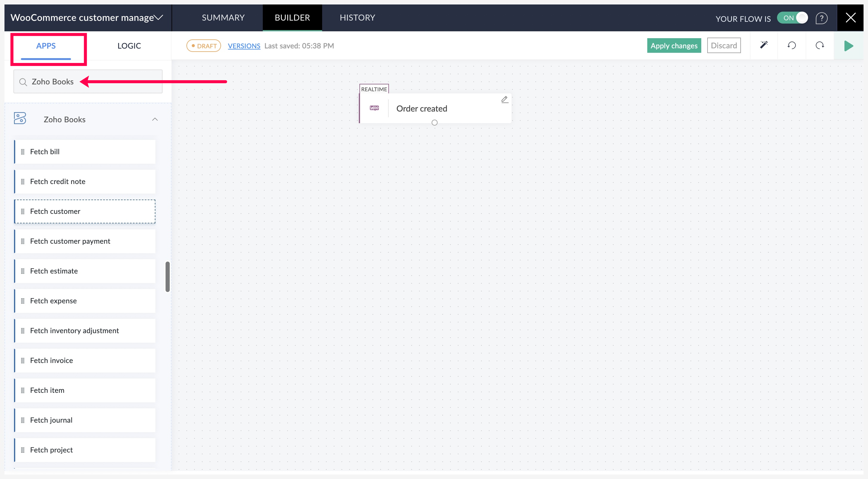Click the magic wand auto-arrange icon
This screenshot has height=479, width=868.
pyautogui.click(x=764, y=45)
